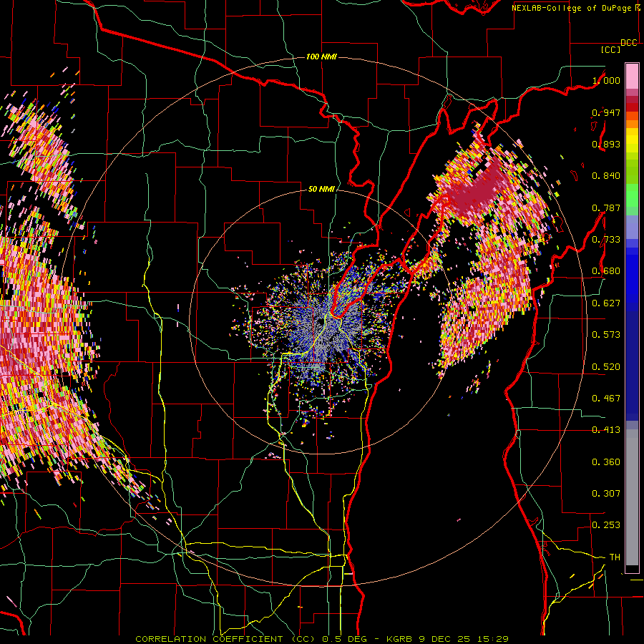This screenshot has width=644, height=644.
Task: Click the 0.840 legend value
Action: (x=606, y=176)
